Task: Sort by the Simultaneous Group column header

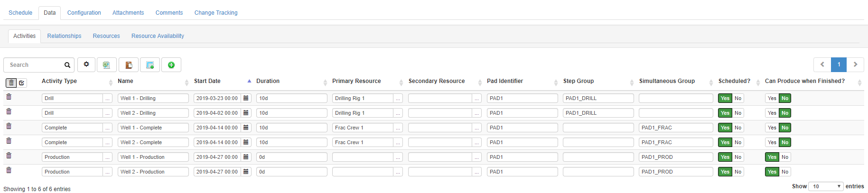Action: [667, 81]
